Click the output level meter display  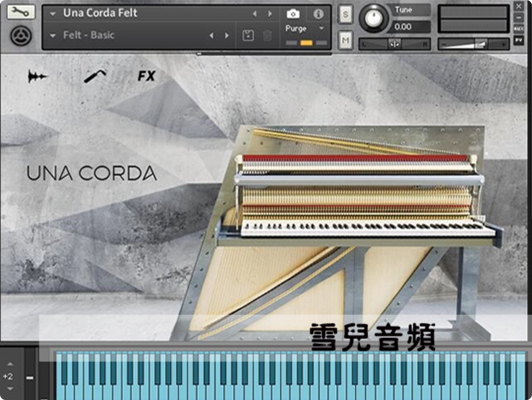pyautogui.click(x=473, y=19)
